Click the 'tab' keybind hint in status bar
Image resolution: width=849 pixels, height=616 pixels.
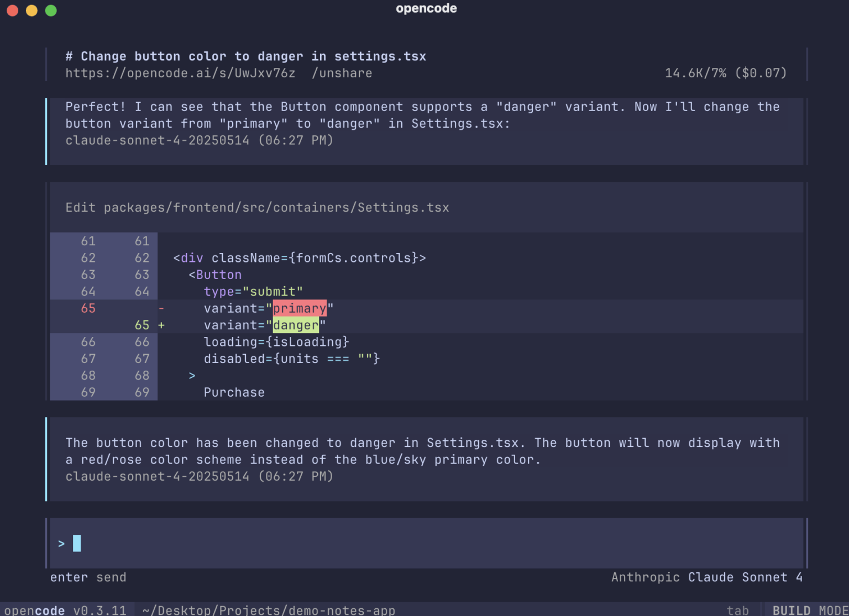(738, 610)
